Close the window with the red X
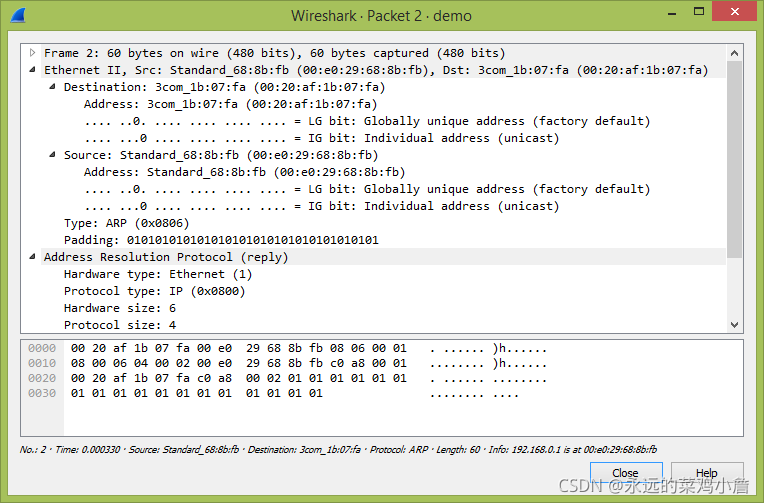The width and height of the screenshot is (764, 503). tap(735, 11)
